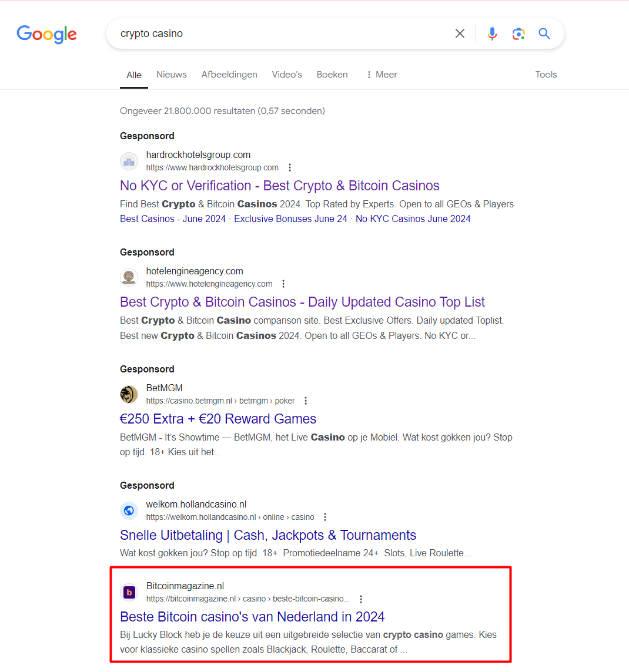Open Google Lens image search
Image resolution: width=629 pixels, height=672 pixels.
(518, 34)
